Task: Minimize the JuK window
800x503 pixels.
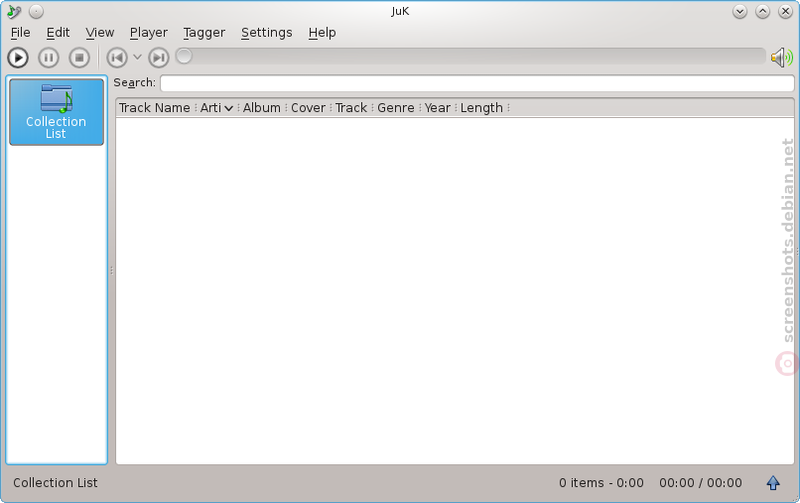Action: point(740,11)
